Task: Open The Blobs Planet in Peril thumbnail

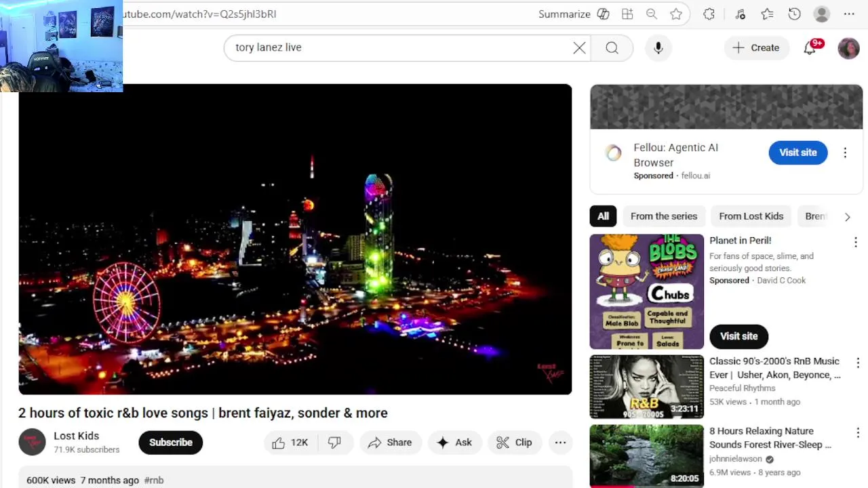Action: 647,291
